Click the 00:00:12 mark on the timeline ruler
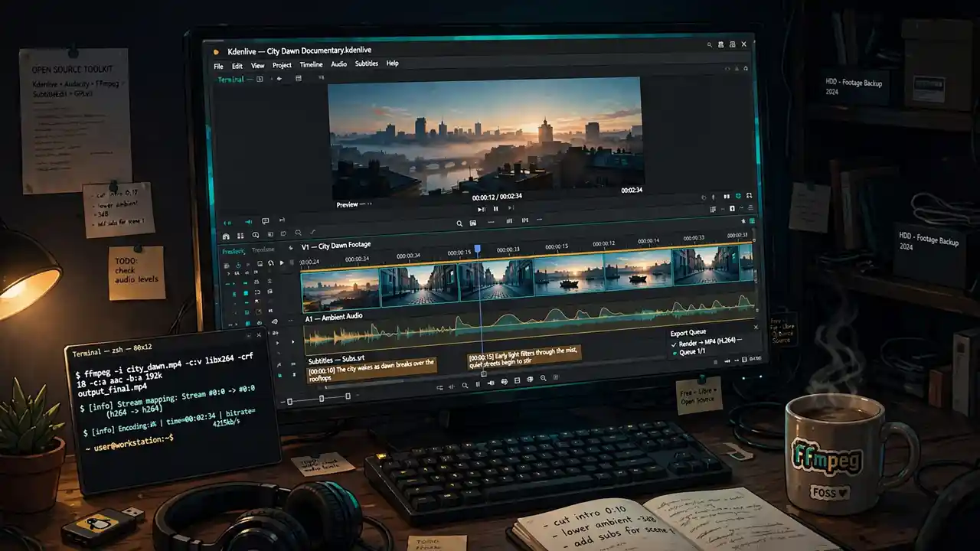The width and height of the screenshot is (980, 551). pyautogui.click(x=604, y=243)
